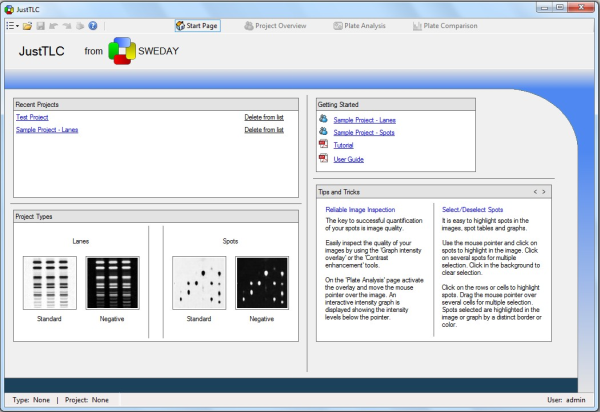Click the PDF icon beside Tutorial
600x412 pixels.
323,144
